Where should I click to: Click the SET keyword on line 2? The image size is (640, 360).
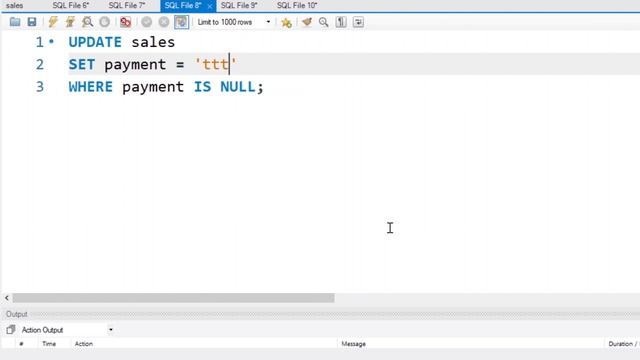[81, 64]
